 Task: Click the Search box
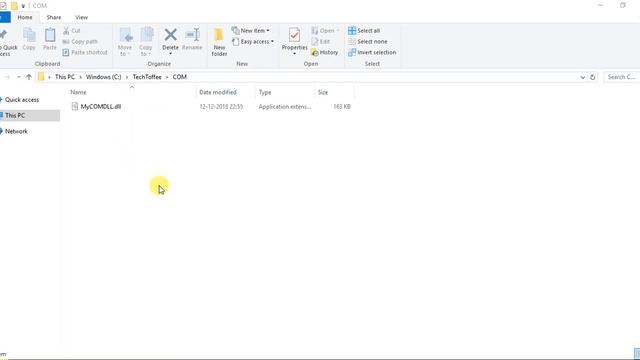pos(621,77)
